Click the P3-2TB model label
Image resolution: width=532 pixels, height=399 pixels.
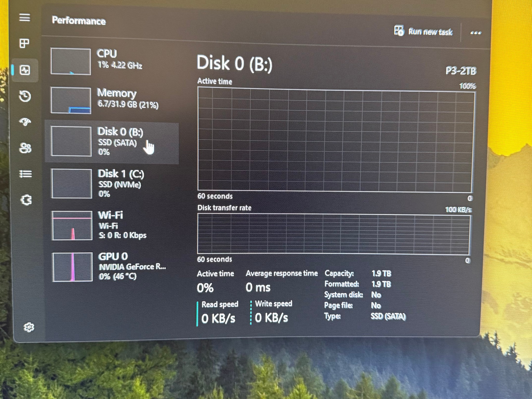pyautogui.click(x=461, y=71)
